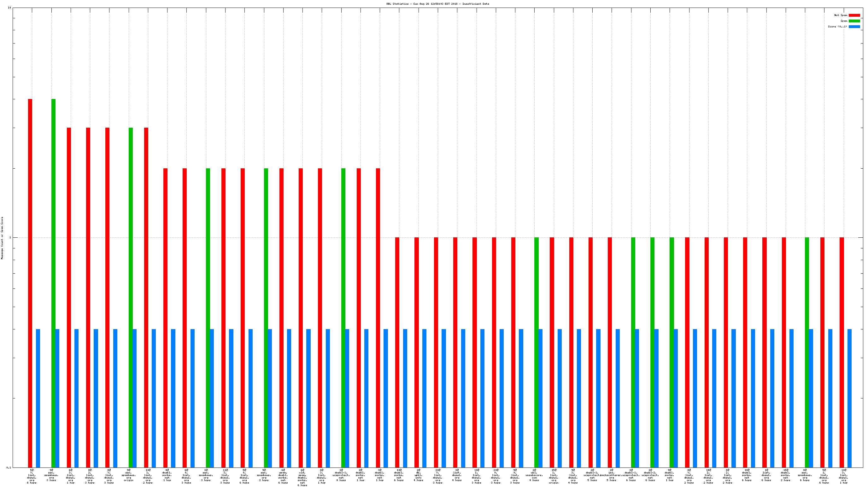Click the old.spam.dnsbl.sorbs.net 6 hops label
Image resolution: width=868 pixels, height=488 pixels.
[x=302, y=478]
